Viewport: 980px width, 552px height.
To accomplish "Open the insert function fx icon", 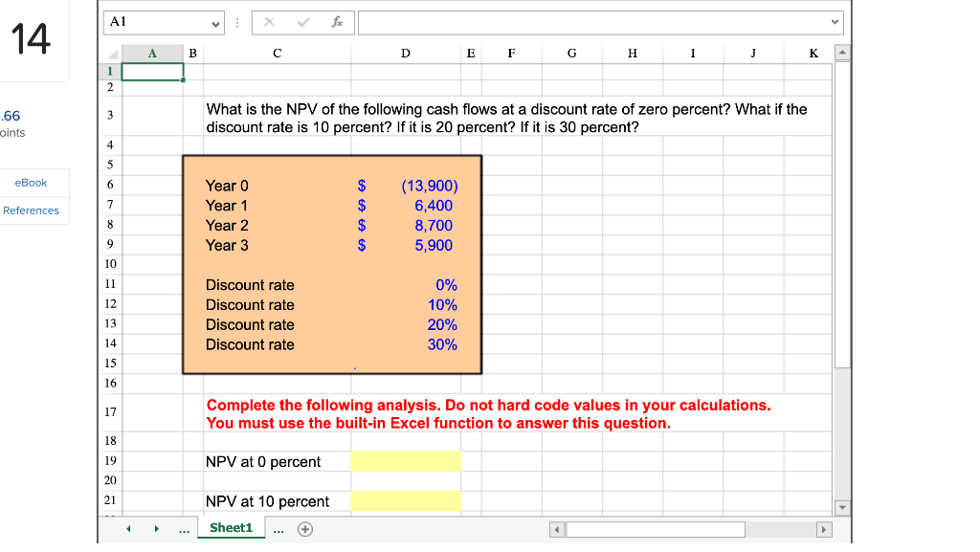I will tap(338, 22).
